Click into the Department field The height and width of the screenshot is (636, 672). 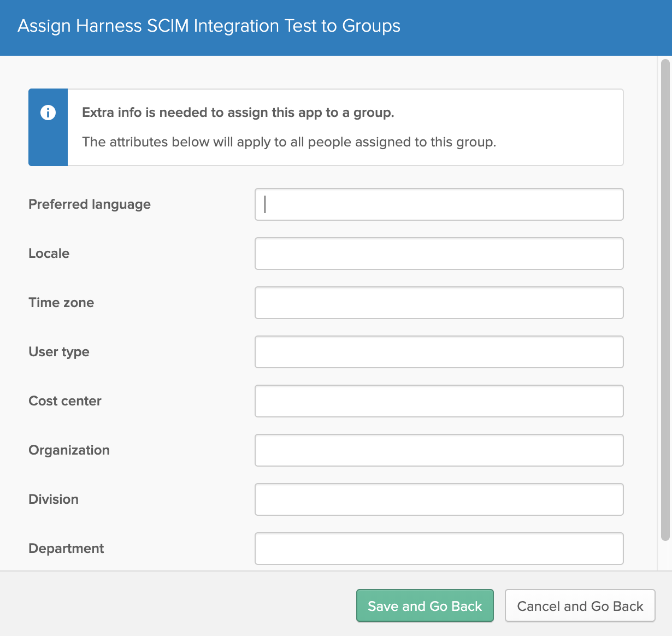click(x=439, y=549)
